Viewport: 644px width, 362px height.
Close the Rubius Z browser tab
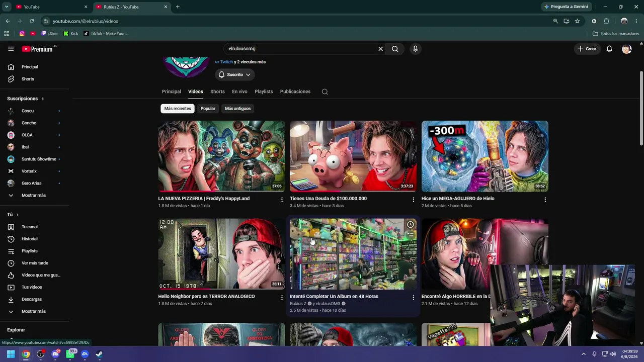click(166, 7)
